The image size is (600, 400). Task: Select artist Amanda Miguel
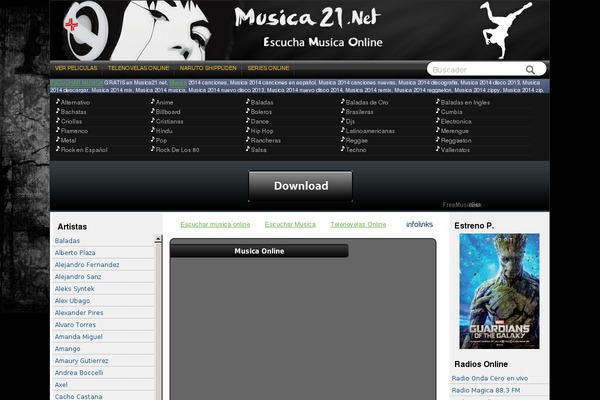pos(78,337)
